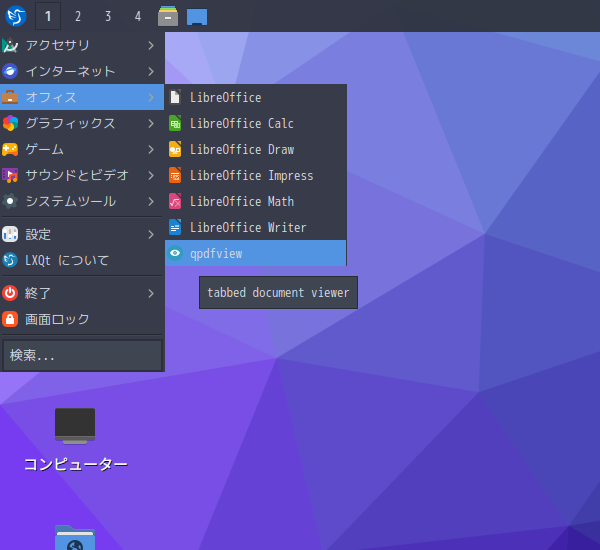This screenshot has width=600, height=550.
Task: Click the グラフィックス colorful icon
Action: pos(10,123)
